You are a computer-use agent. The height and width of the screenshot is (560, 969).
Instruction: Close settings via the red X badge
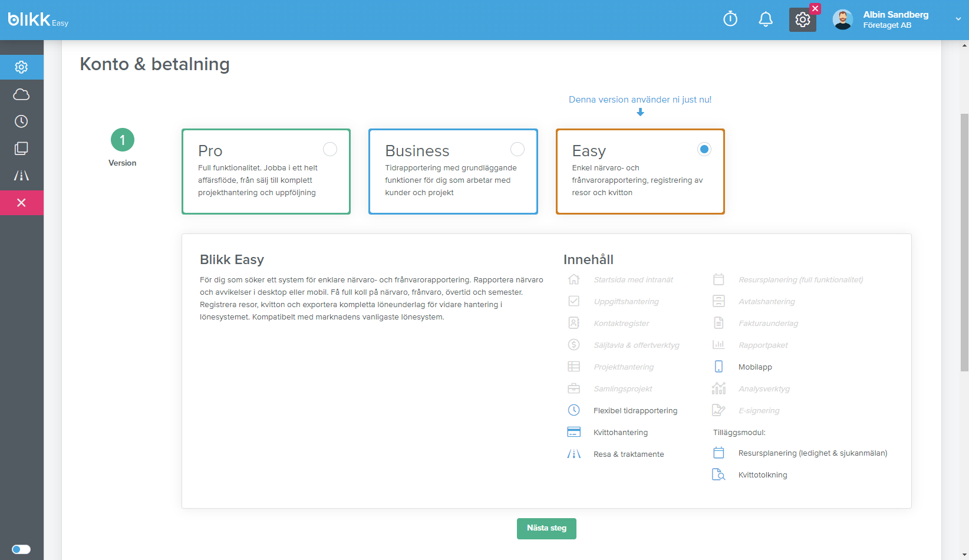[x=815, y=8]
